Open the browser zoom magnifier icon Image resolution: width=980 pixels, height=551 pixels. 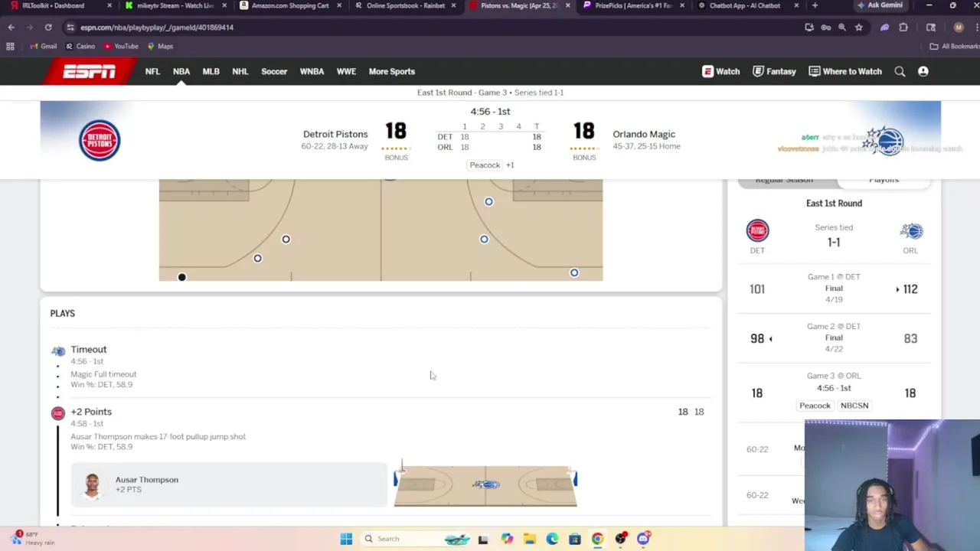pyautogui.click(x=842, y=28)
